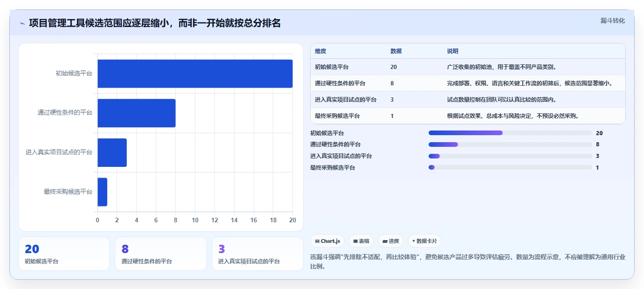The height and width of the screenshot is (289, 644).
Task: Select table cell 最终采购候选平台
Action: [337, 116]
